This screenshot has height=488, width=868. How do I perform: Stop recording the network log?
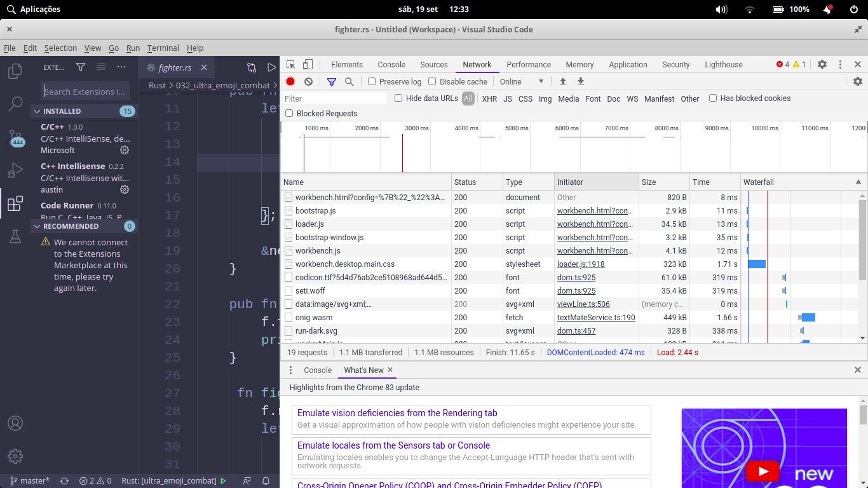[x=290, y=81]
